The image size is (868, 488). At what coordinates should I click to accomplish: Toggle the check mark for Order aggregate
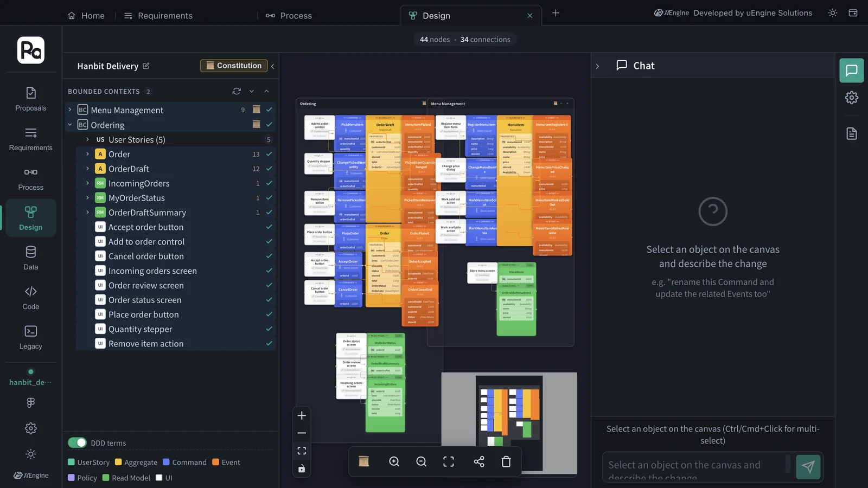(x=269, y=154)
